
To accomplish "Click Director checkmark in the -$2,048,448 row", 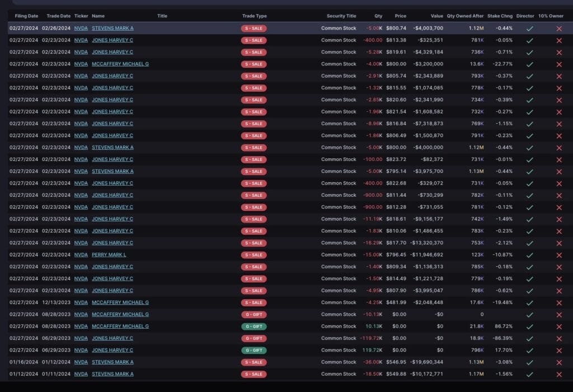I will (529, 303).
